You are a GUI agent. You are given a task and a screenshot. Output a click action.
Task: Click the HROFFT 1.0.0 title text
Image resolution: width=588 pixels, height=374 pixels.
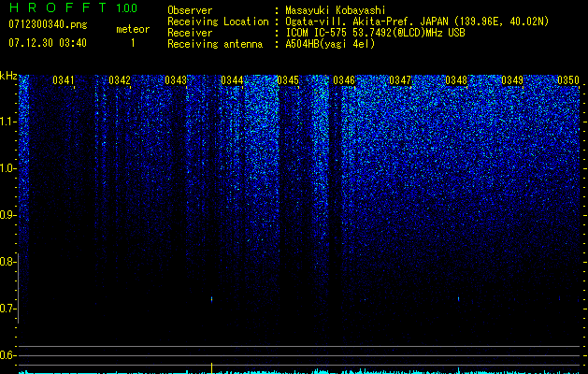click(73, 7)
